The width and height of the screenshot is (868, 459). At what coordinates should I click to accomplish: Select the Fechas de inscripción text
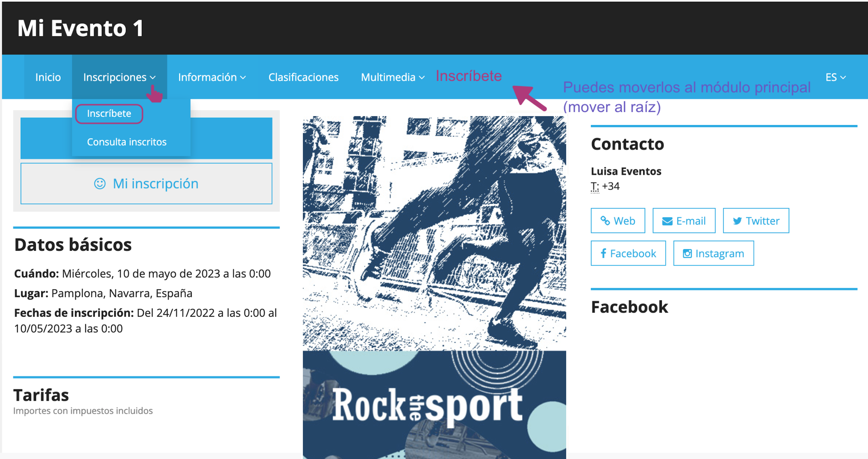click(145, 320)
